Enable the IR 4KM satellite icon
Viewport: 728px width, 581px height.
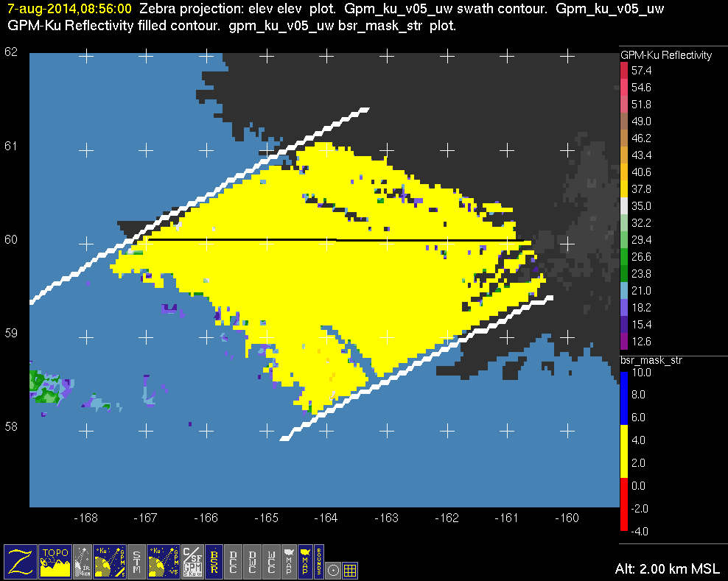click(x=84, y=561)
